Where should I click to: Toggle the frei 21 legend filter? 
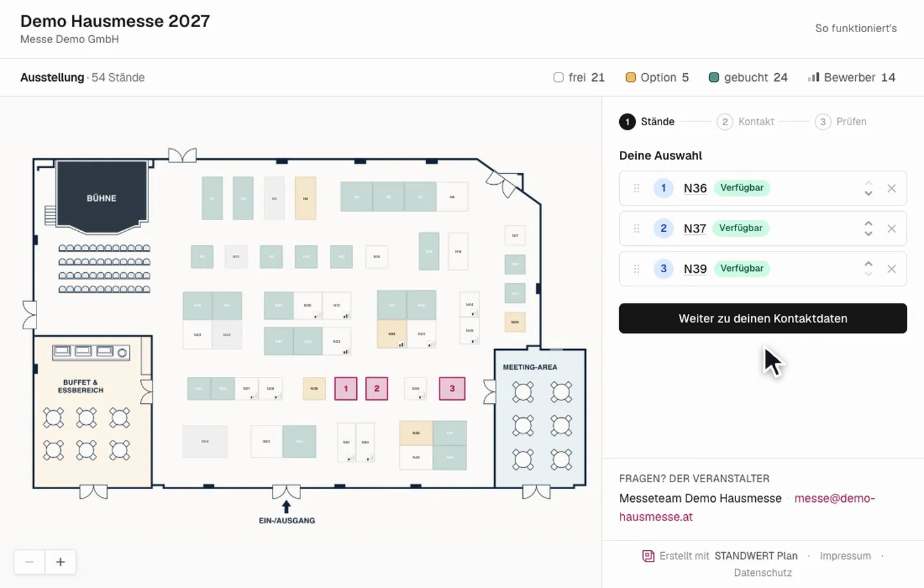[x=579, y=77]
